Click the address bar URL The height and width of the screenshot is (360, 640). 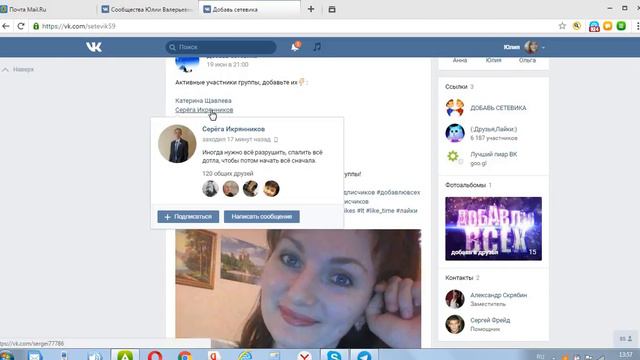coord(78,26)
